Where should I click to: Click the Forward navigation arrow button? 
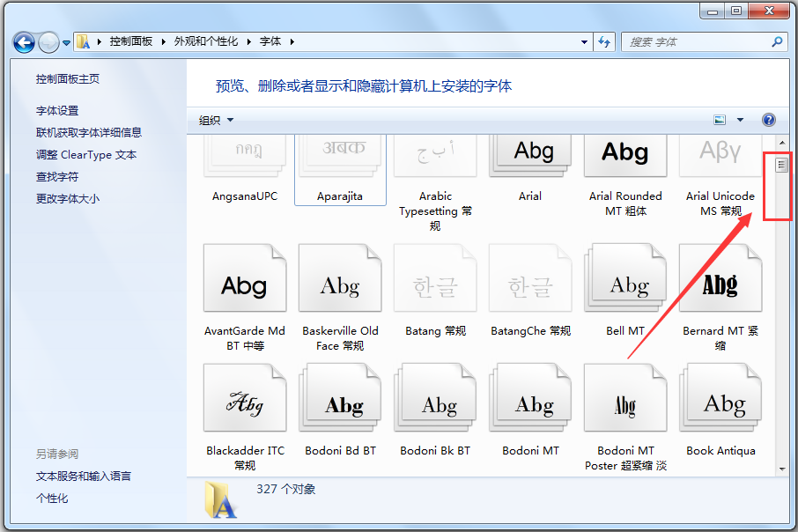[48, 42]
